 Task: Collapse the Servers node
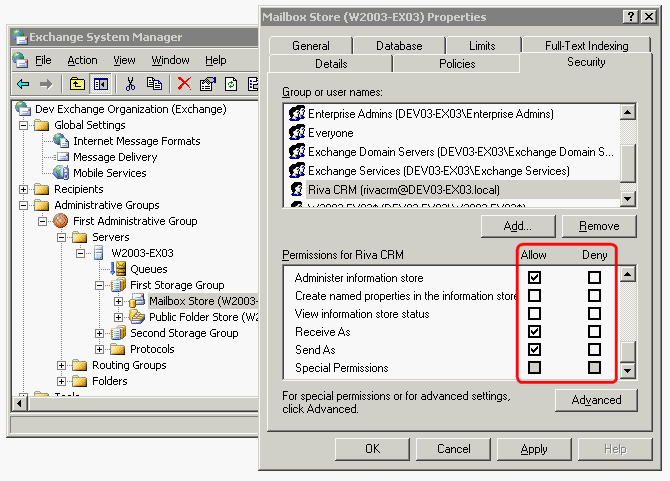tap(62, 237)
